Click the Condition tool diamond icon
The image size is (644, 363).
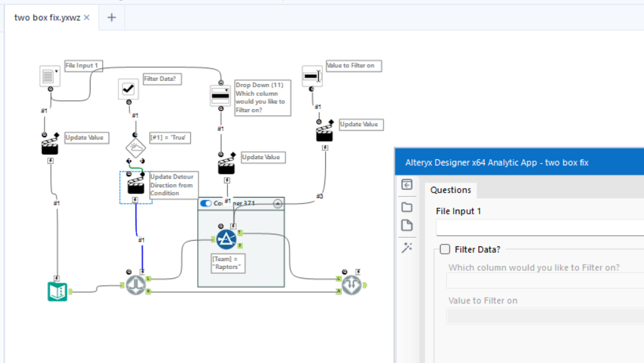point(136,147)
